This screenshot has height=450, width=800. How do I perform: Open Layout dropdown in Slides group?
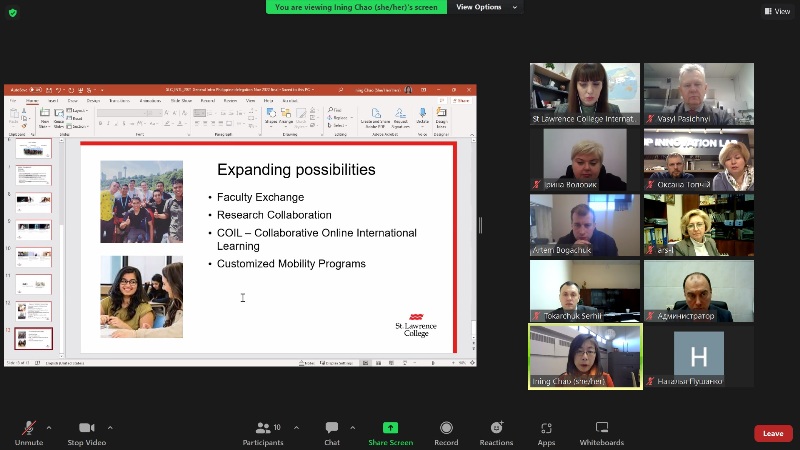pos(77,110)
